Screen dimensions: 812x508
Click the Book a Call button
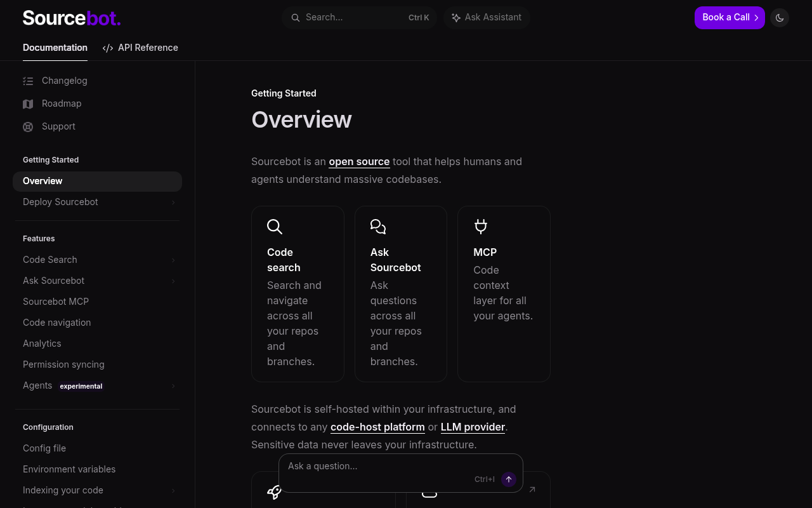pyautogui.click(x=730, y=18)
